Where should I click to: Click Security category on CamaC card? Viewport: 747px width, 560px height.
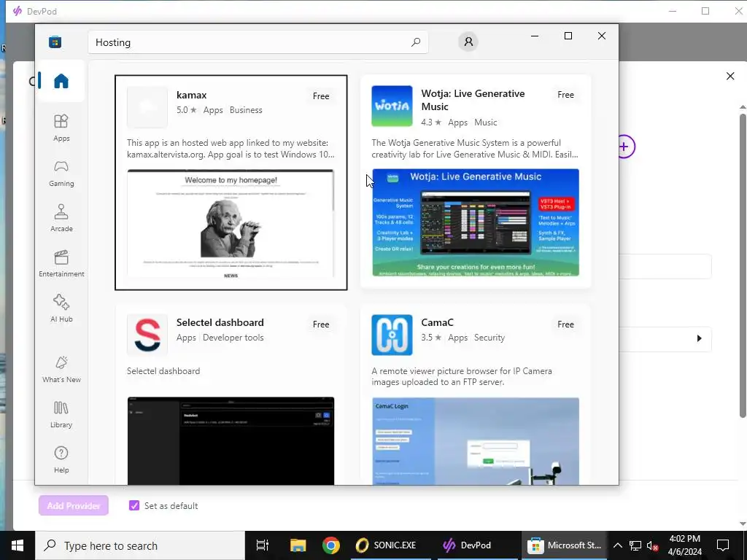[489, 338]
